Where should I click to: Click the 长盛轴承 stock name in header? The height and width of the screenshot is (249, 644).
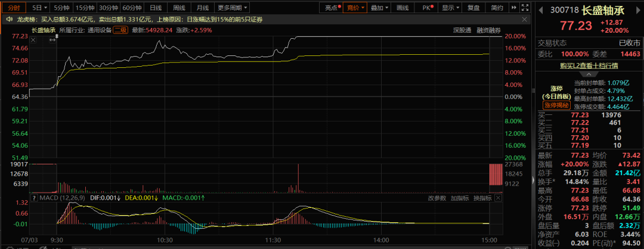coord(602,10)
